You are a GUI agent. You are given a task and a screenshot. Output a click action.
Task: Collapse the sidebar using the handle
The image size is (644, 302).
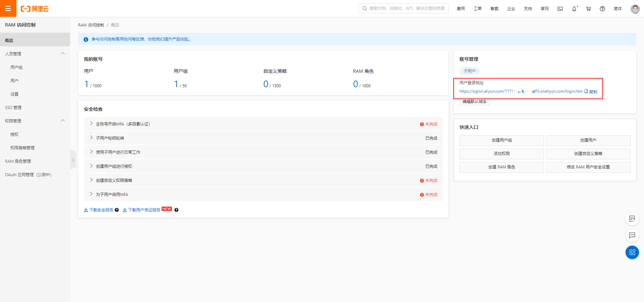pos(73,160)
